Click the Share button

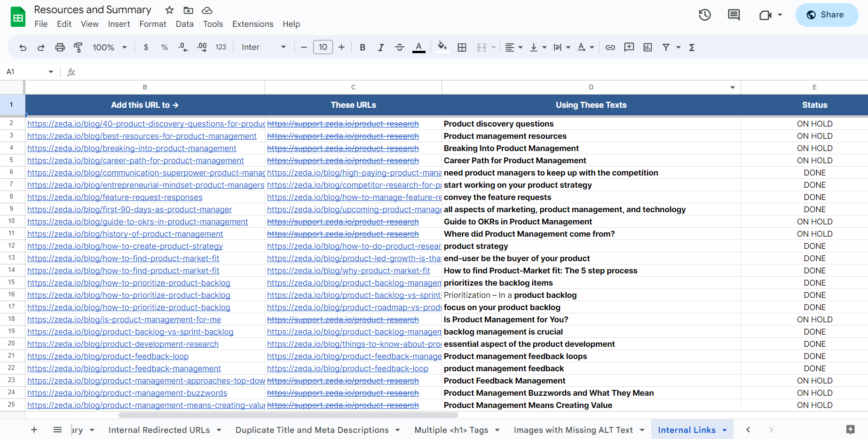(x=827, y=15)
